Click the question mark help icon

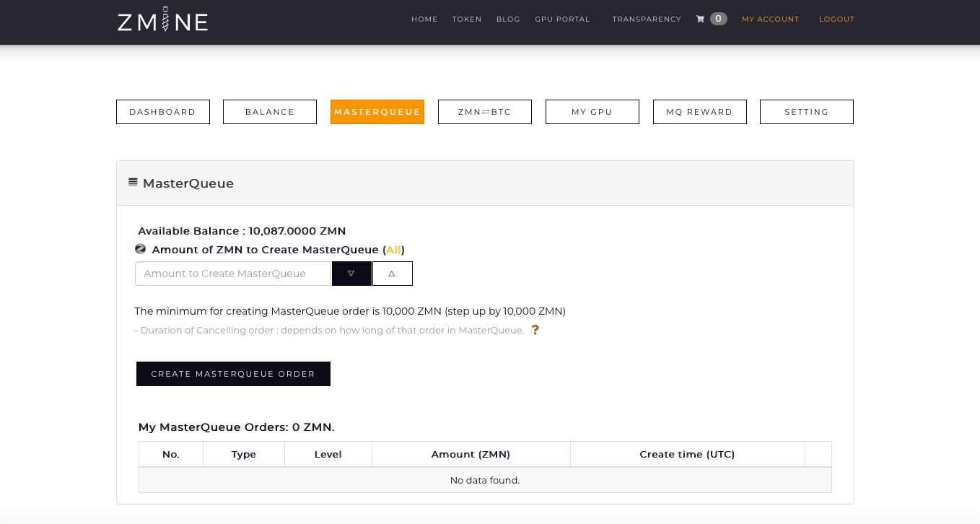pos(535,330)
